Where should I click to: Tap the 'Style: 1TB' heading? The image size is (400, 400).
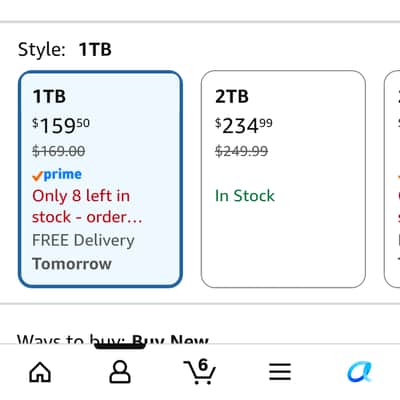click(65, 50)
